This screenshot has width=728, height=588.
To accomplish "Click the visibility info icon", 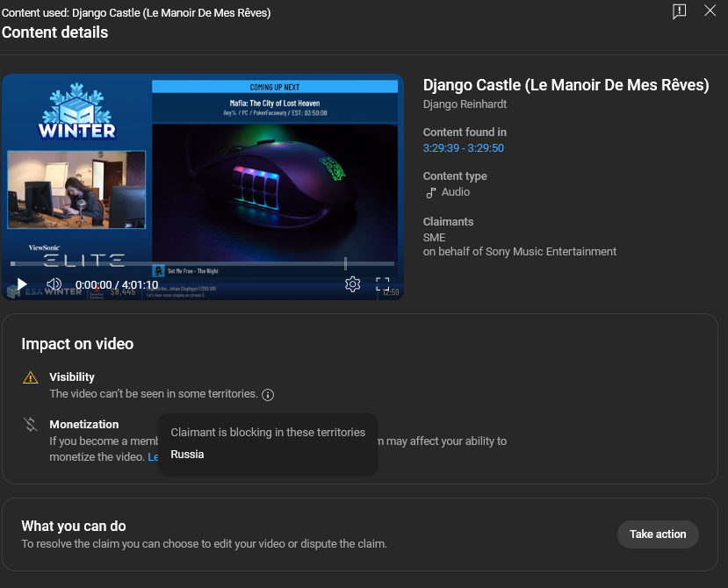I will pyautogui.click(x=268, y=394).
